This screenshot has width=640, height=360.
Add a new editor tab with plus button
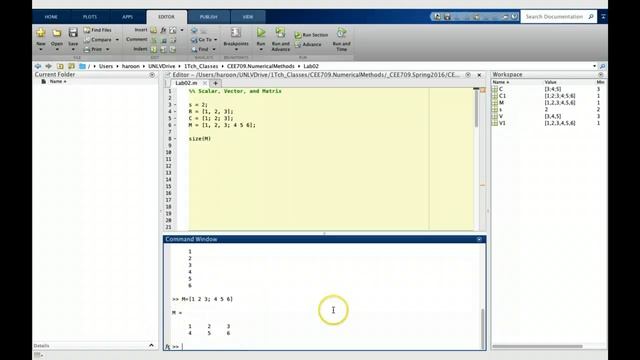[x=216, y=83]
